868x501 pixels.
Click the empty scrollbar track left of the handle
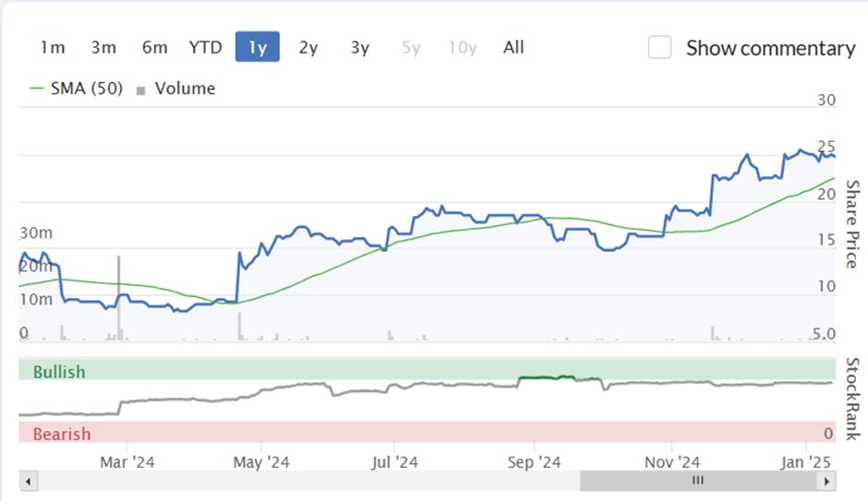pos(309,481)
